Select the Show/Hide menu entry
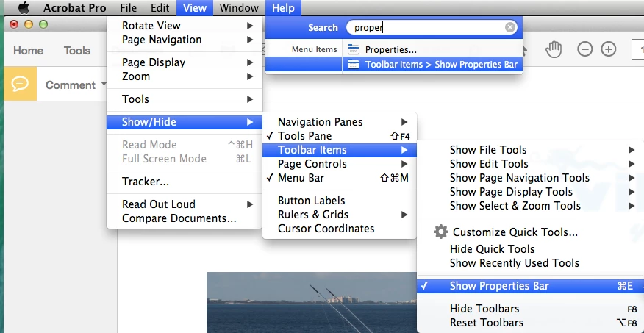This screenshot has height=333, width=644. click(x=185, y=122)
